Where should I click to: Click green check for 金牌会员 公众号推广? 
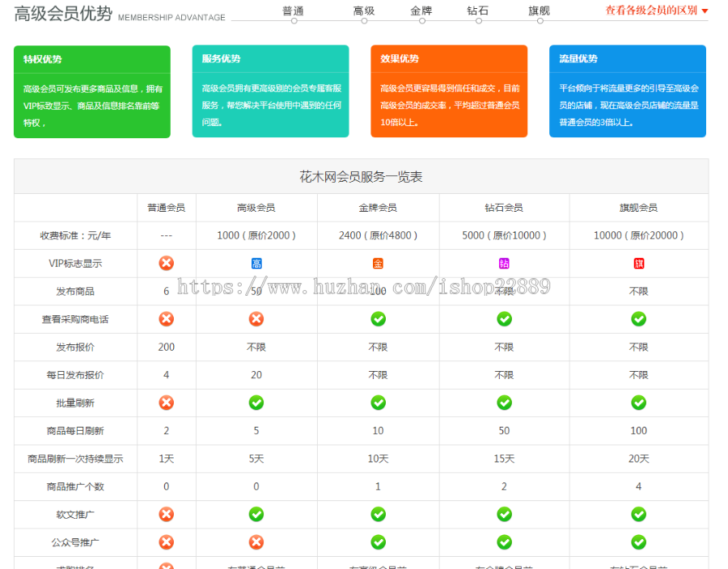pyautogui.click(x=378, y=542)
